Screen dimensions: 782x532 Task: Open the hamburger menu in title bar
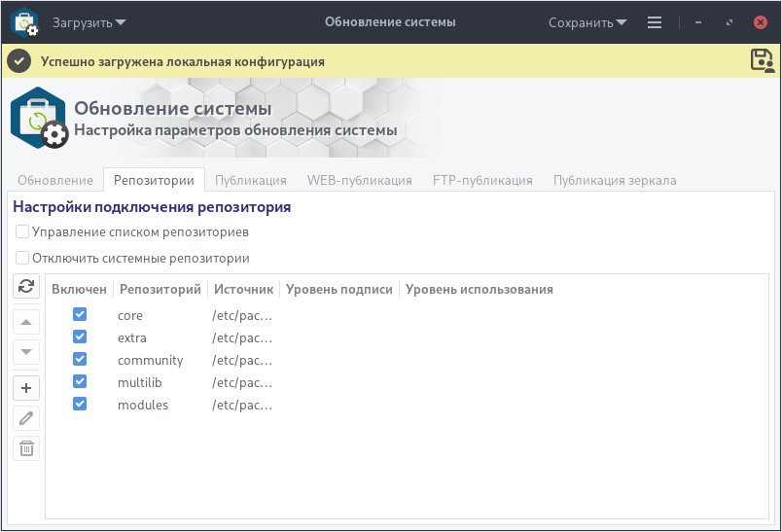coord(655,22)
